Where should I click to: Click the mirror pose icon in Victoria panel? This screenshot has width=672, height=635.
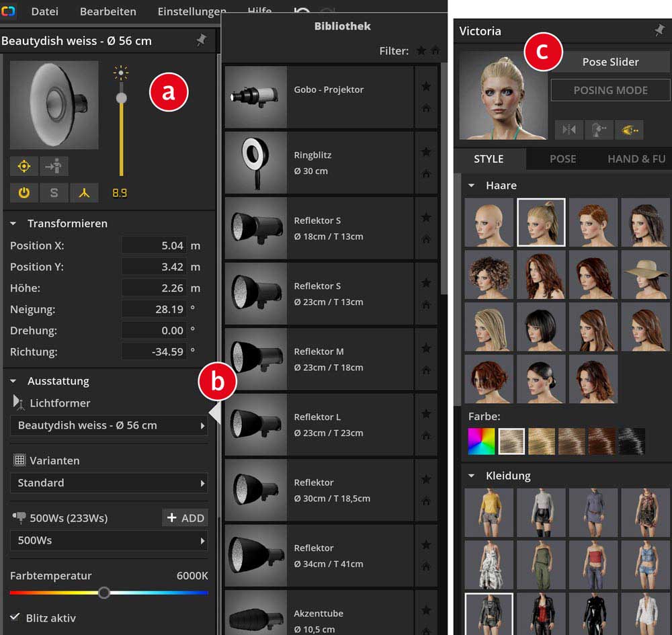[569, 130]
